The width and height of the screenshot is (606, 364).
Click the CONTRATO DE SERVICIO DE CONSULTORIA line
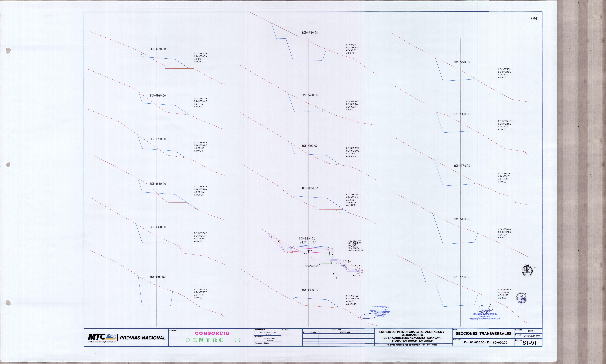[412, 345]
